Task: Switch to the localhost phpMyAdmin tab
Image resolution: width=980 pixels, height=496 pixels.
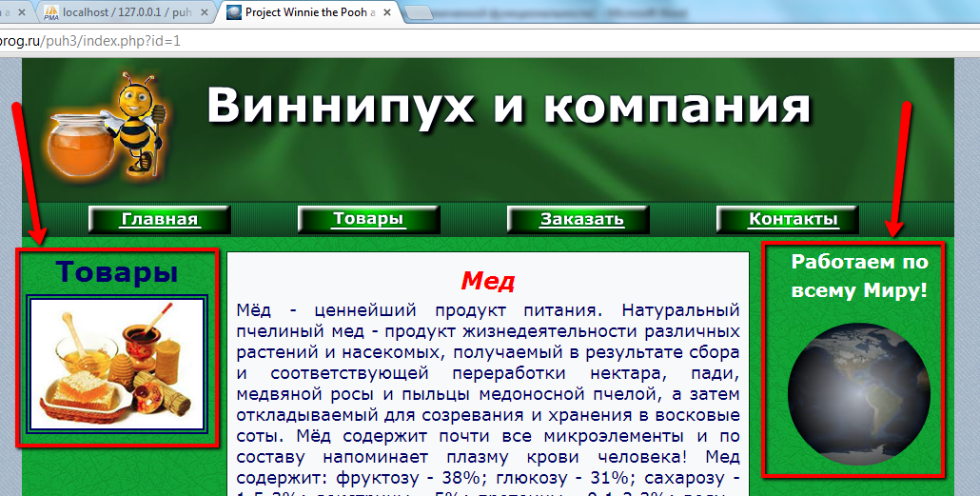Action: tap(125, 12)
